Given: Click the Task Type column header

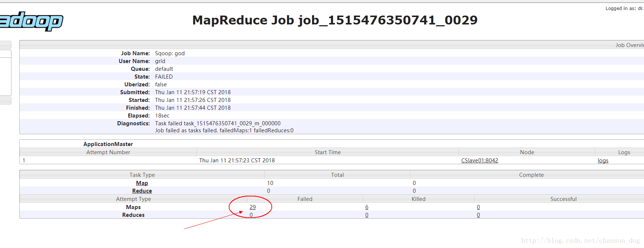Looking at the screenshot, I should click(142, 175).
